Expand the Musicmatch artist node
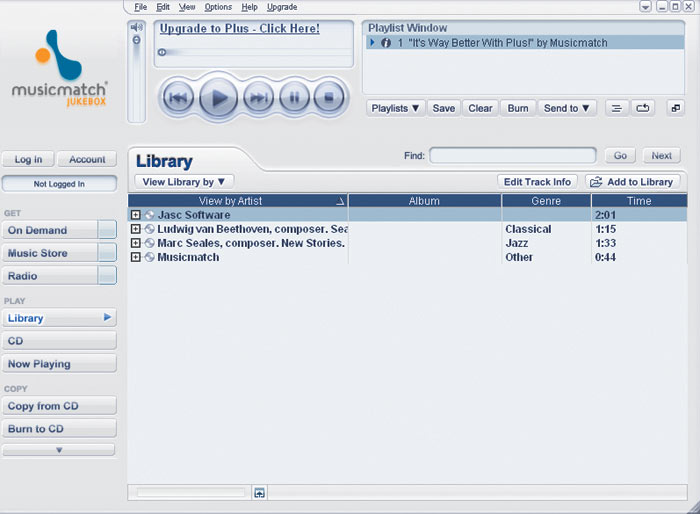 point(136,257)
